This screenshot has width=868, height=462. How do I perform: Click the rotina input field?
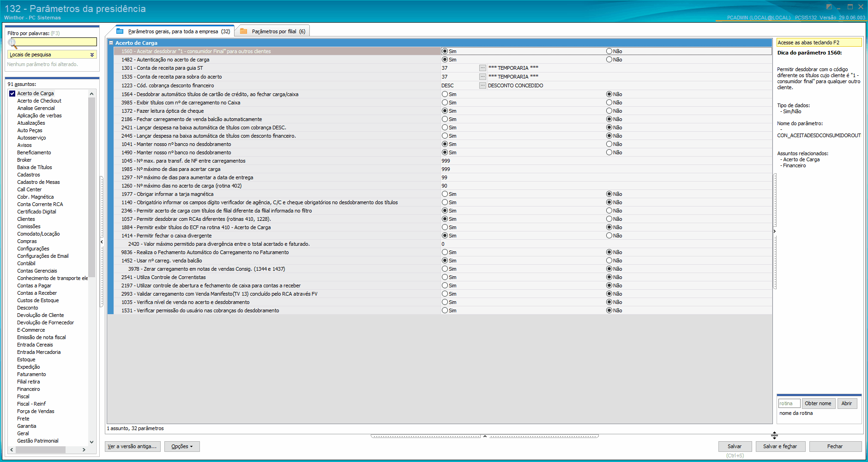pyautogui.click(x=789, y=403)
